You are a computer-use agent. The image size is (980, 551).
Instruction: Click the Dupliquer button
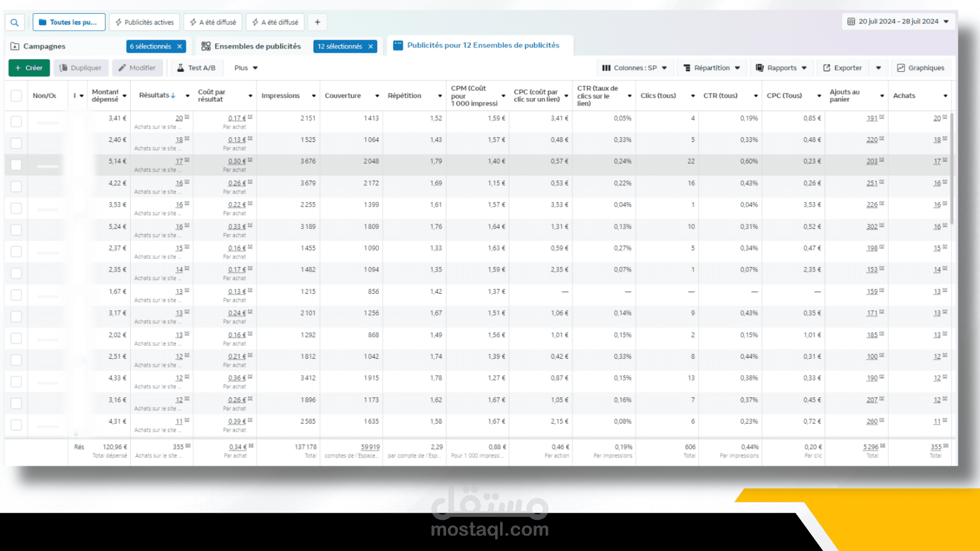coord(81,68)
